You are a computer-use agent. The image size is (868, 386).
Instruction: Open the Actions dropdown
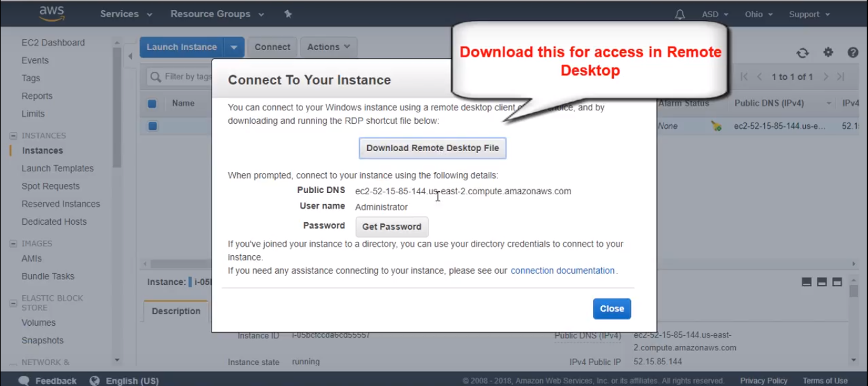point(329,47)
